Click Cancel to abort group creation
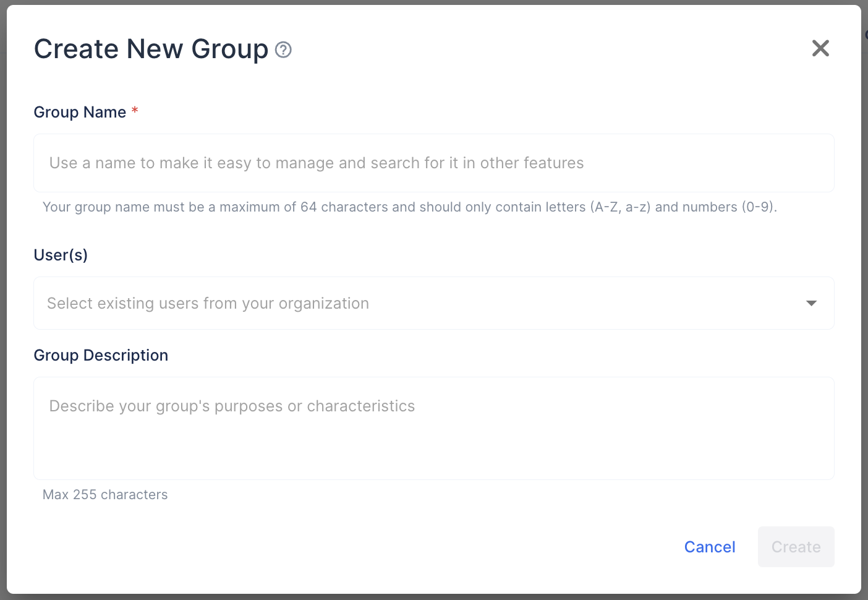This screenshot has width=868, height=600. 709,547
